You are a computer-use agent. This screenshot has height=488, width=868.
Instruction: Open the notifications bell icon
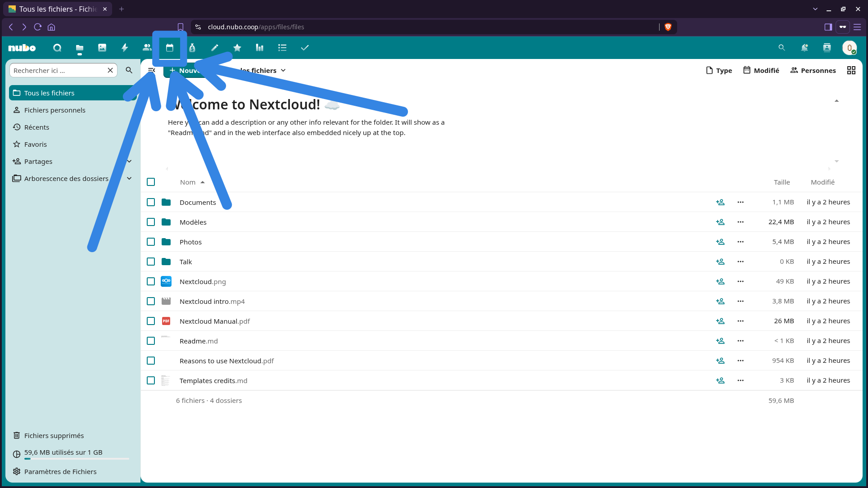[805, 48]
